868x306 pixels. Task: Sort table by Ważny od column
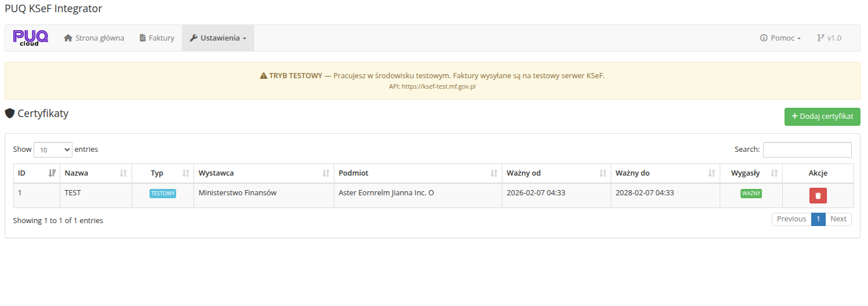click(x=556, y=173)
